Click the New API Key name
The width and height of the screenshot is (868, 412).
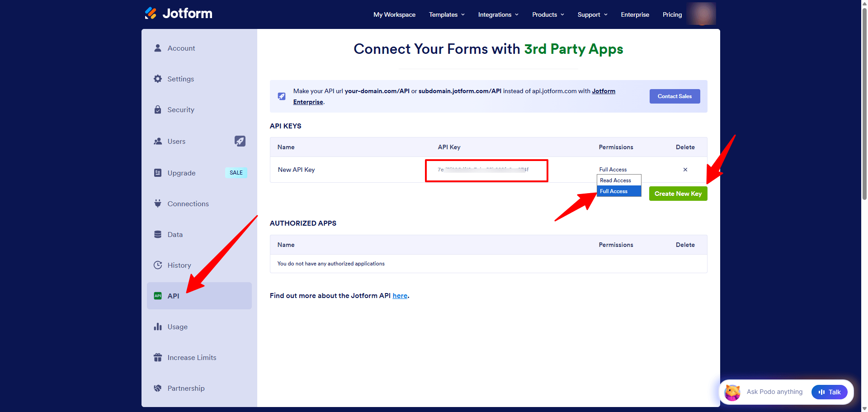(296, 170)
